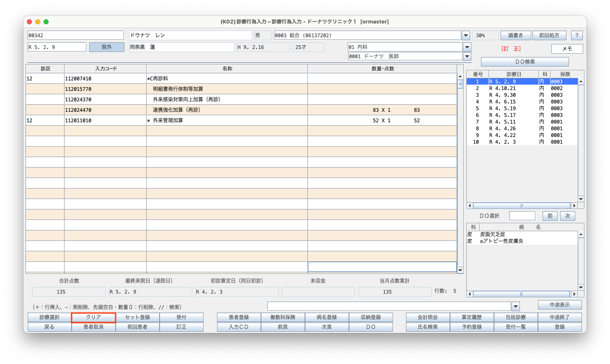Viewport: 610px width, 364px height.
Task: Click the 受付 button
Action: pyautogui.click(x=181, y=318)
